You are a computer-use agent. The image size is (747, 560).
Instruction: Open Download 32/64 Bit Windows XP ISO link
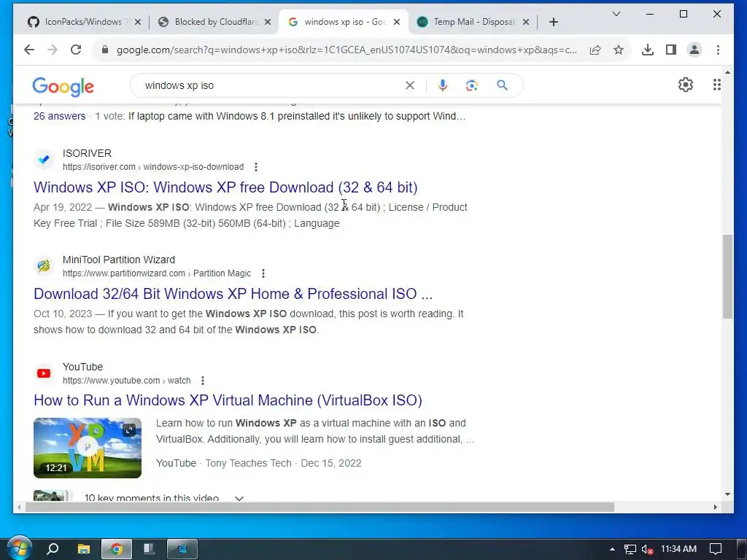233,293
